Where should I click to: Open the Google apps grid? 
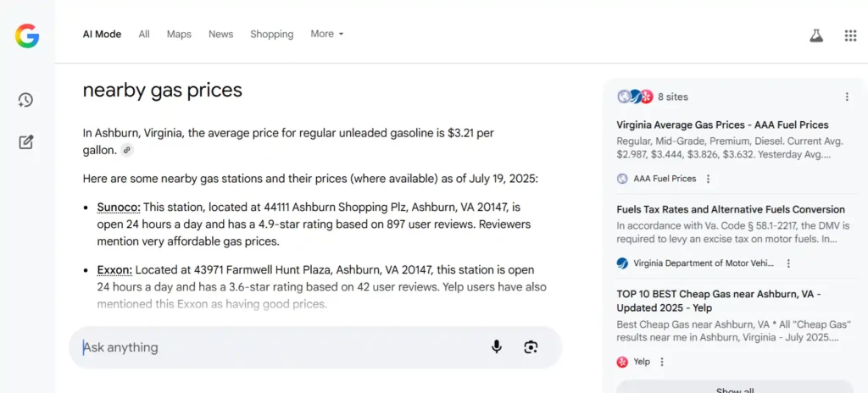point(850,36)
